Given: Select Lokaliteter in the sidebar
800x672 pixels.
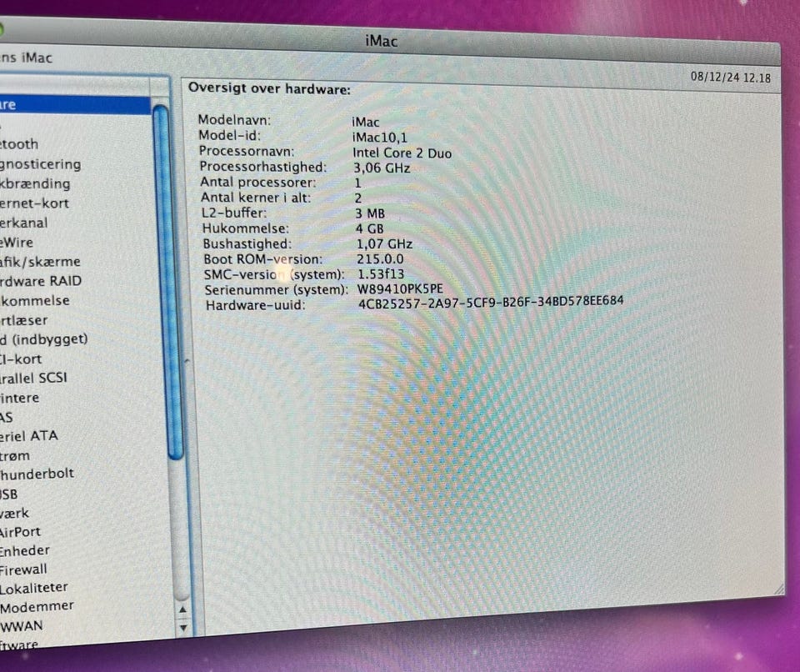Looking at the screenshot, I should pos(33,588).
